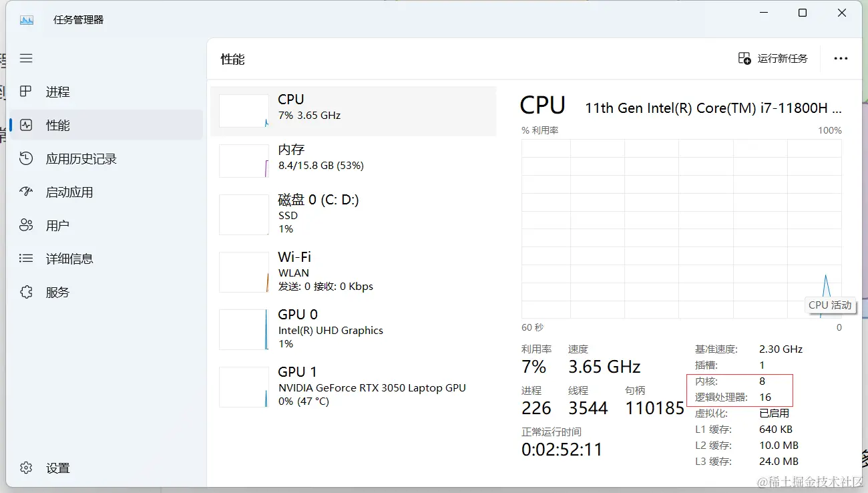Open the three-dot more options menu
Viewport: 868px width, 493px height.
click(841, 59)
